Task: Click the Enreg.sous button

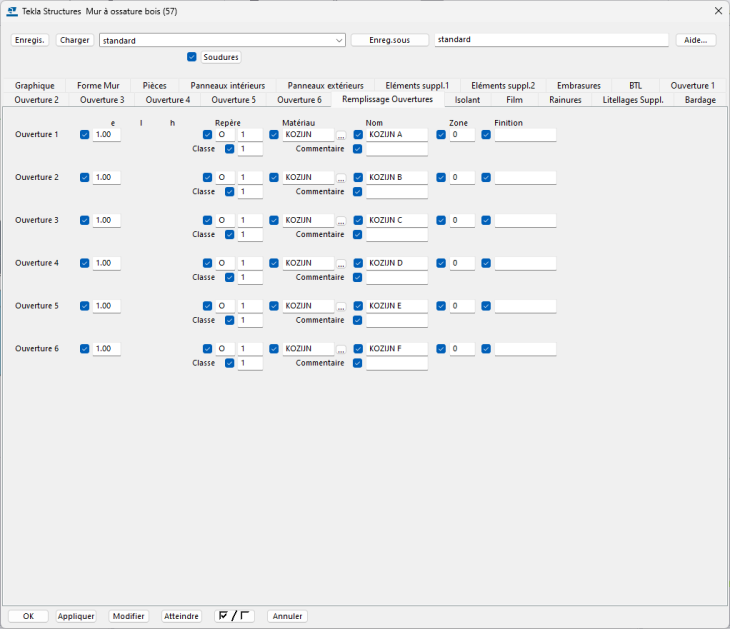Action: pyautogui.click(x=389, y=41)
